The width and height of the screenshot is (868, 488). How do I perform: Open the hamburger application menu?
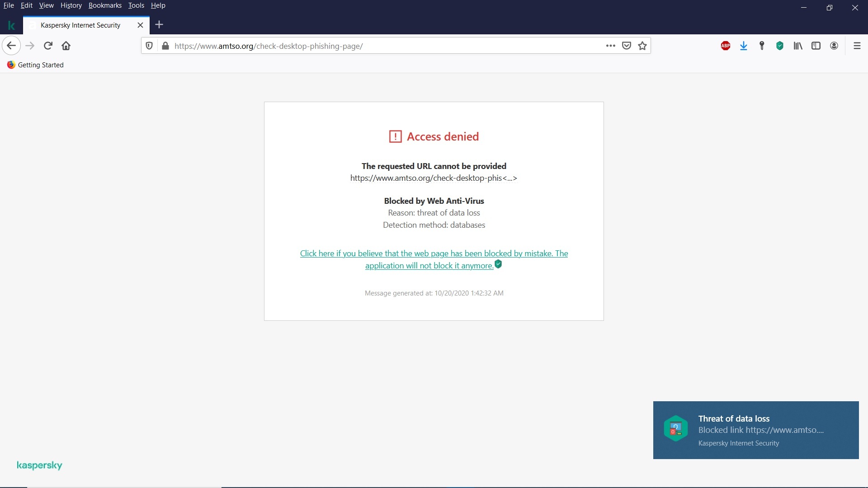pos(857,46)
